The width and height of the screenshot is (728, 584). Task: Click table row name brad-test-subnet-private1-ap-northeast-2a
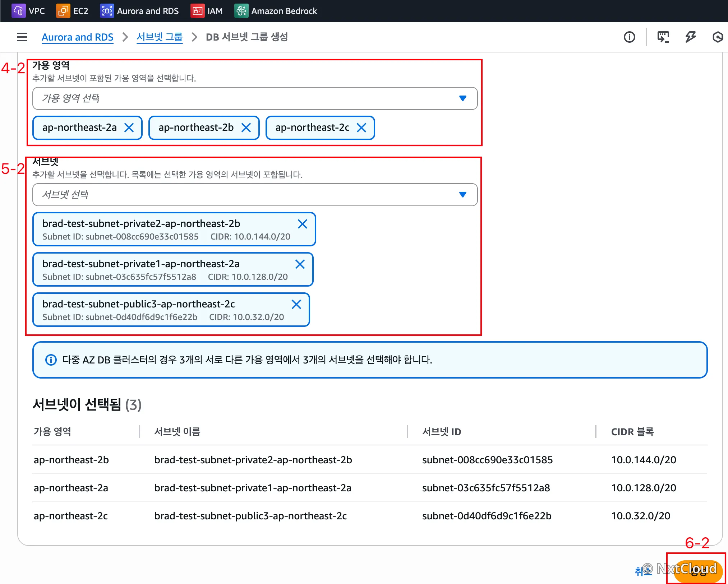253,488
